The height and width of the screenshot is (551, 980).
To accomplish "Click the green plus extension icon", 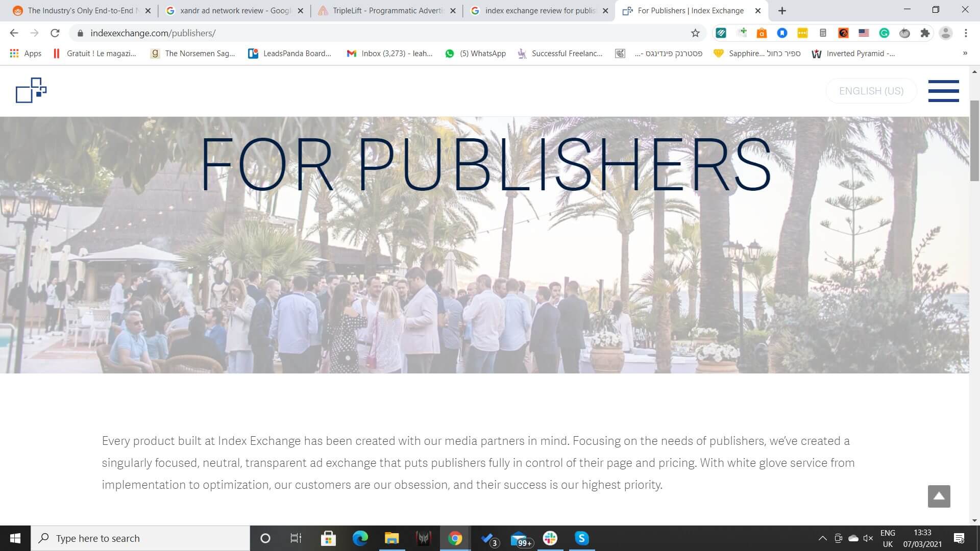I will point(742,33).
